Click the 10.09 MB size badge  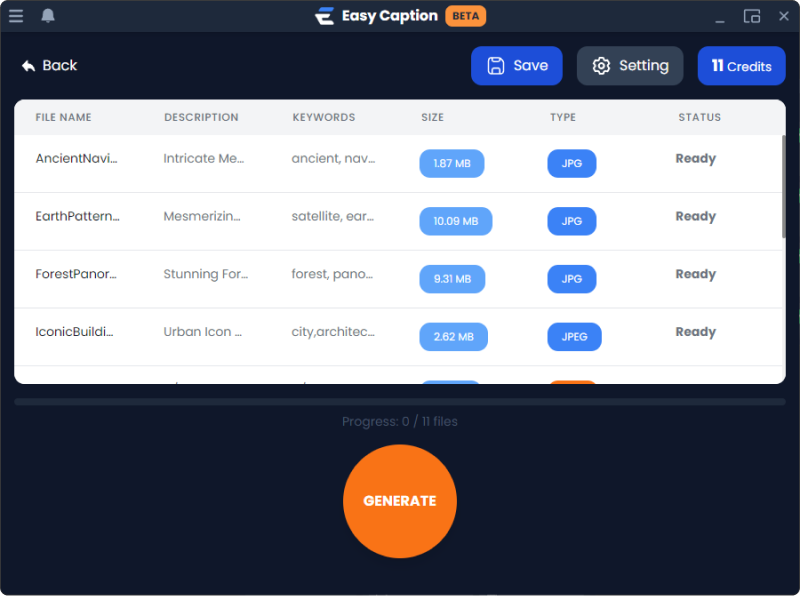pyautogui.click(x=456, y=221)
